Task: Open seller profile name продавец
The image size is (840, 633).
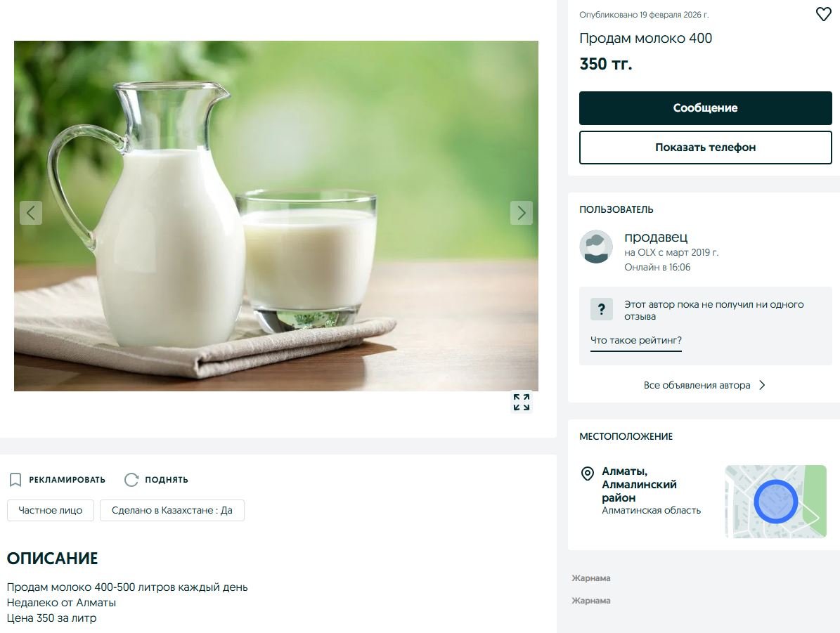Action: (x=656, y=237)
